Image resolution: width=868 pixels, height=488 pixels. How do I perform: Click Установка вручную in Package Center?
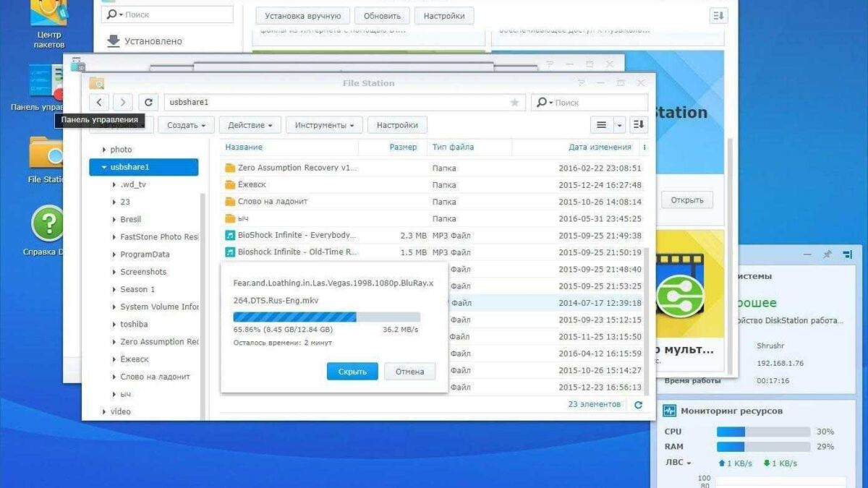pos(303,15)
